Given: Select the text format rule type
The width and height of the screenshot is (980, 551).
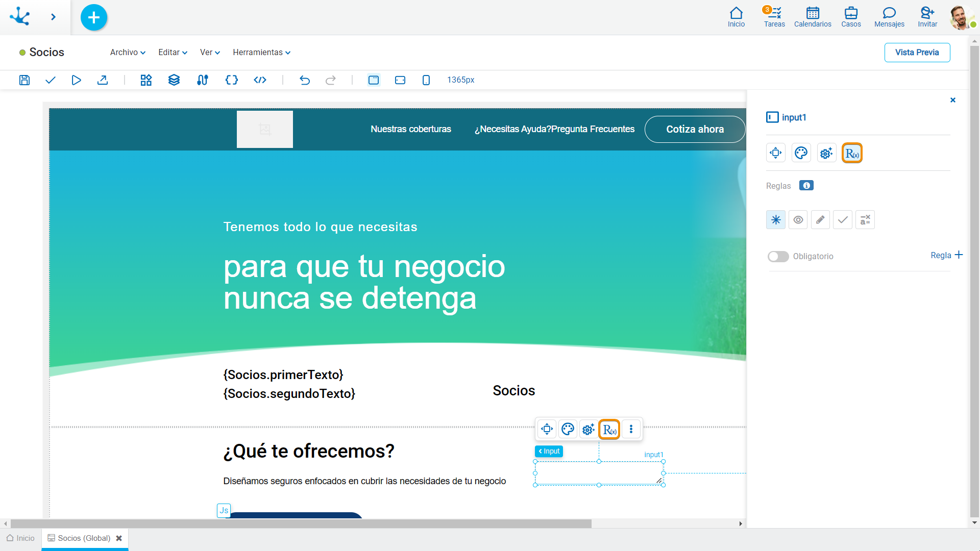Looking at the screenshot, I should (x=865, y=220).
